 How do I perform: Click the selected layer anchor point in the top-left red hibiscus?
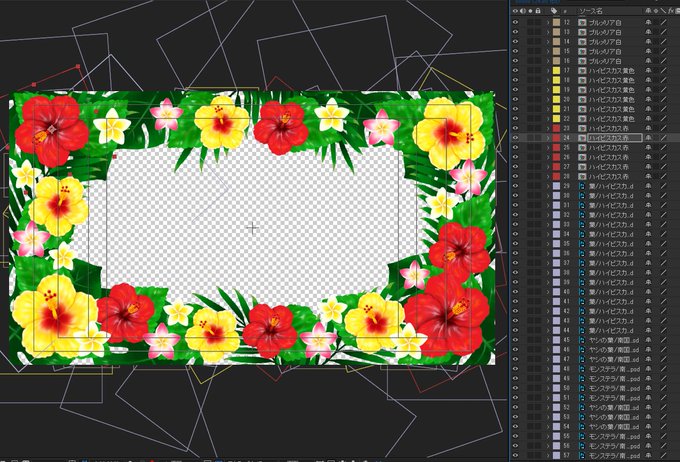pyautogui.click(x=52, y=129)
